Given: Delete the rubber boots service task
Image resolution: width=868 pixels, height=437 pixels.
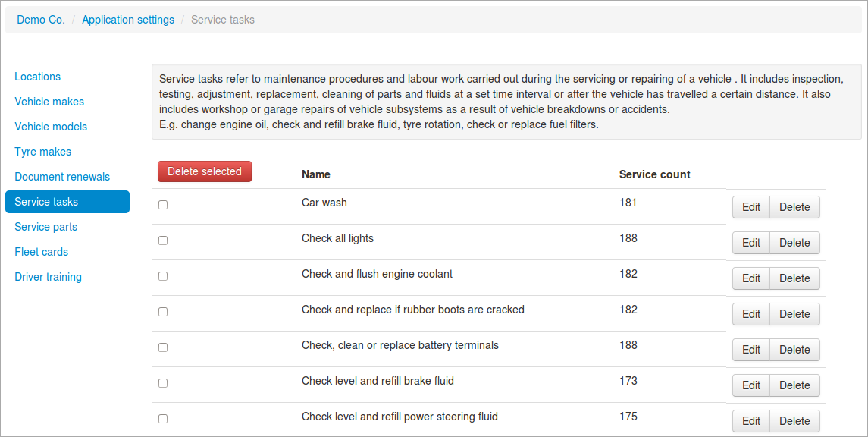Looking at the screenshot, I should click(794, 314).
